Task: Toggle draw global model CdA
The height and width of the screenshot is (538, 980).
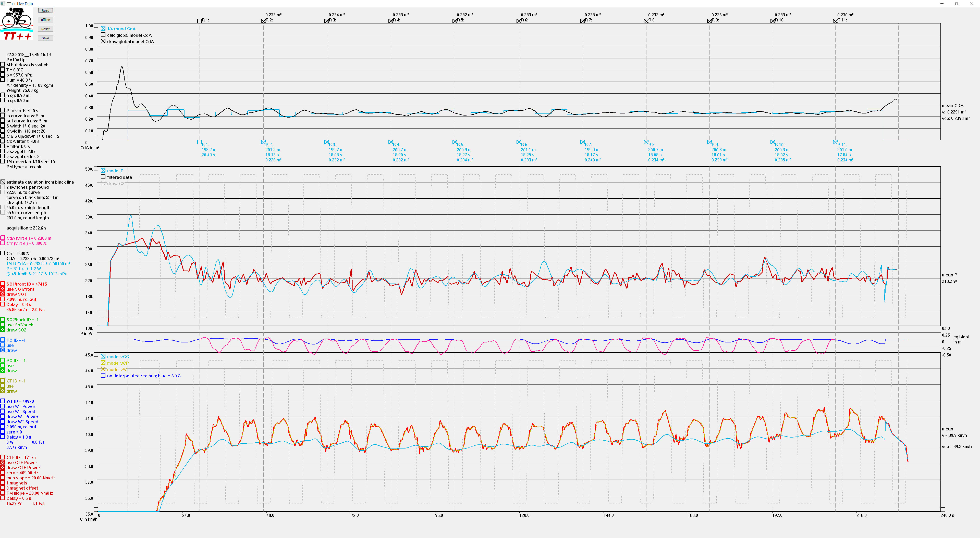Action: point(103,41)
